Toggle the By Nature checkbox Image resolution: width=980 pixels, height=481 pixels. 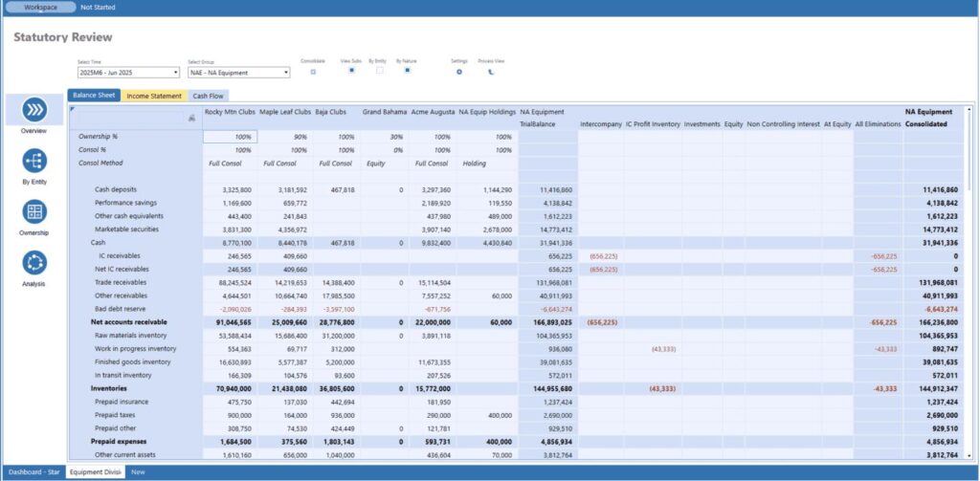coord(407,71)
